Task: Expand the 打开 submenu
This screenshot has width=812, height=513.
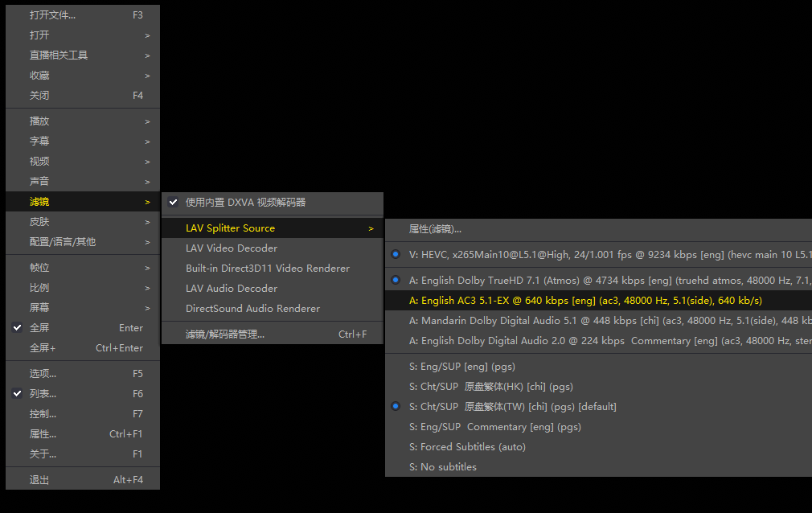Action: tap(82, 35)
